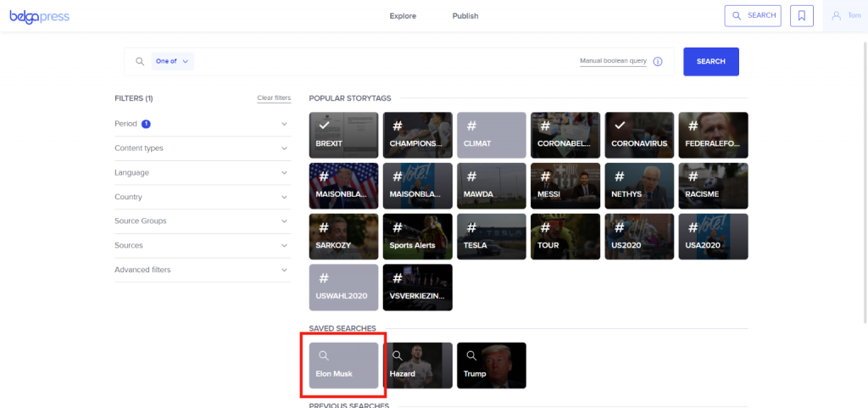The width and height of the screenshot is (868, 408).
Task: Select the US2020 storytag tile
Action: [639, 237]
